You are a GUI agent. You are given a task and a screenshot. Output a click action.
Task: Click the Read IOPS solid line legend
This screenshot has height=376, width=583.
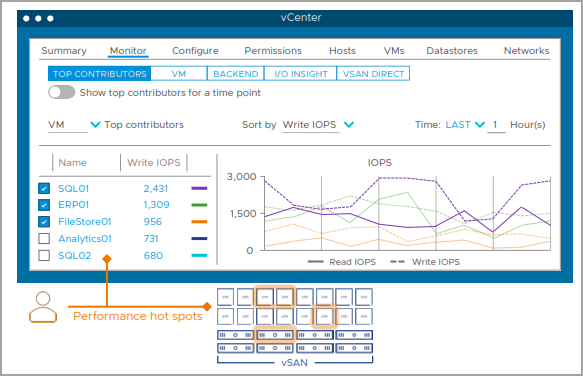click(x=342, y=262)
